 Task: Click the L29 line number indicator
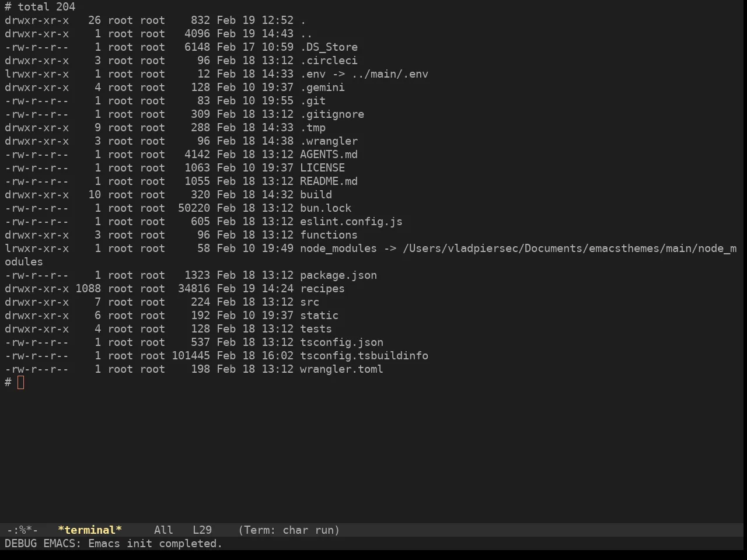[202, 530]
